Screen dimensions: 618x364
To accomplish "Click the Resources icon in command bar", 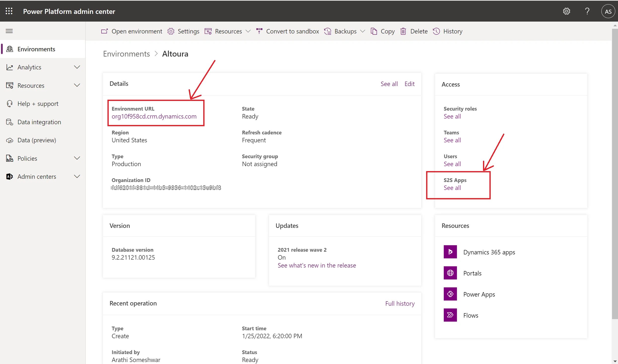I will pos(208,31).
